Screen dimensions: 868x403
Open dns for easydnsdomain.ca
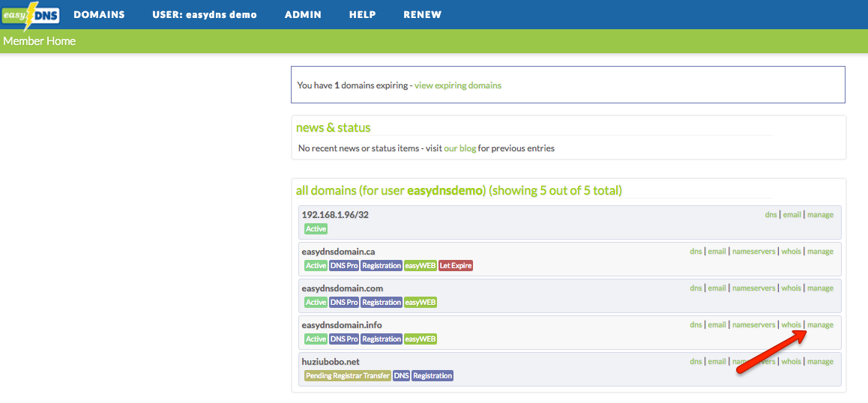click(696, 252)
